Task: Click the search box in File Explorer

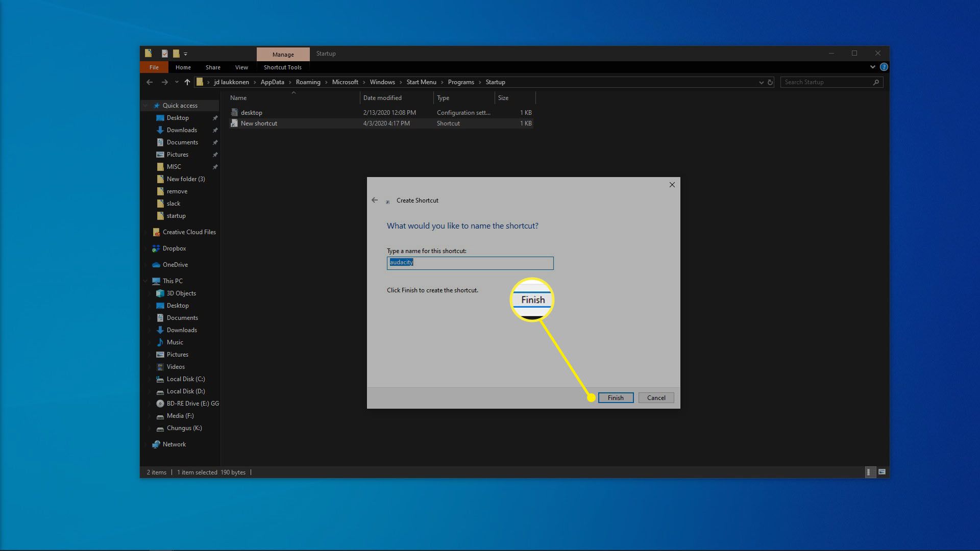Action: (x=830, y=82)
